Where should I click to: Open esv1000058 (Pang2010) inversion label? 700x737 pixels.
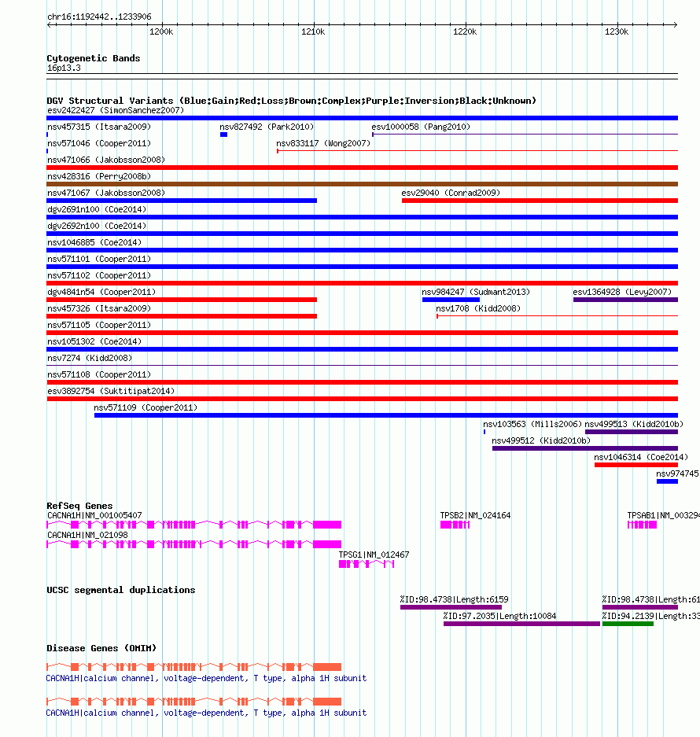coord(421,127)
